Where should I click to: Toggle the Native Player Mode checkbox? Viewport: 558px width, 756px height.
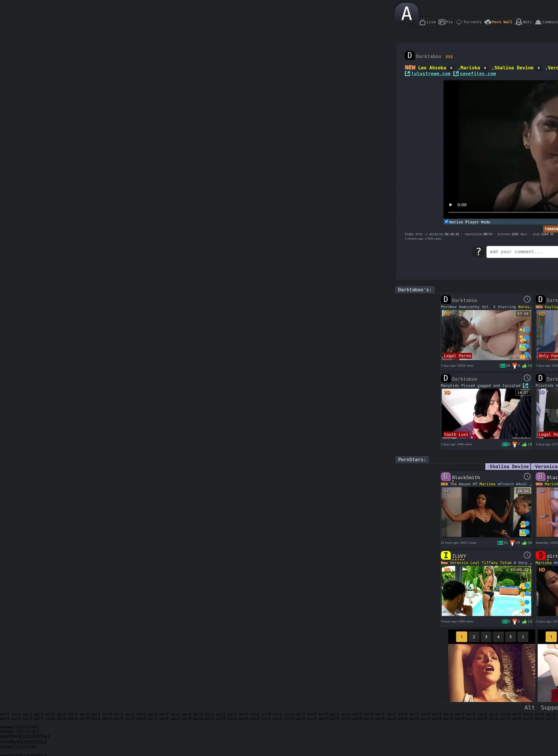point(446,222)
